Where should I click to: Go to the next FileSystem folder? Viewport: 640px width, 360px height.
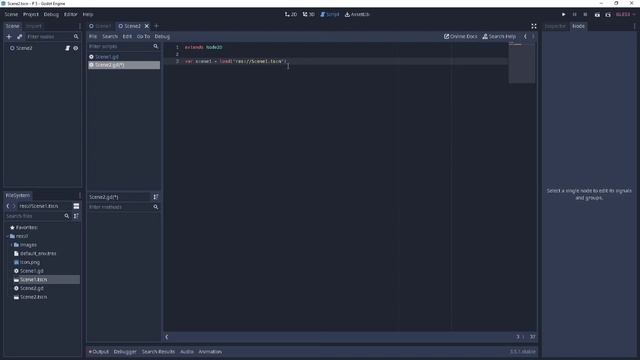pos(14,206)
